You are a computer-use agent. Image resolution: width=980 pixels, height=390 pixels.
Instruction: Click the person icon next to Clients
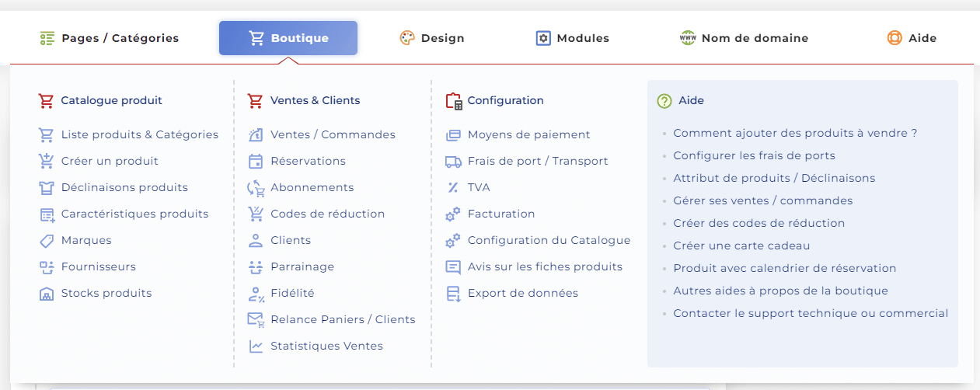256,240
